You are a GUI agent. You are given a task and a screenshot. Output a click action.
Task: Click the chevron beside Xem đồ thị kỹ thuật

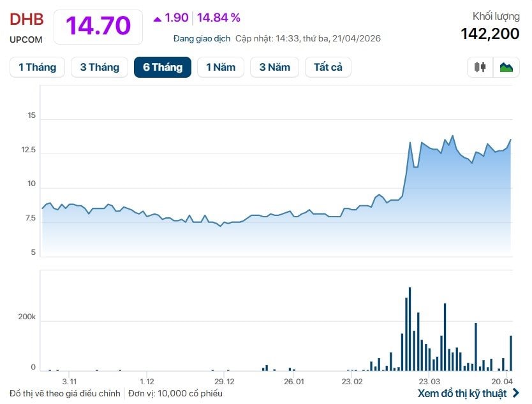pyautogui.click(x=516, y=393)
